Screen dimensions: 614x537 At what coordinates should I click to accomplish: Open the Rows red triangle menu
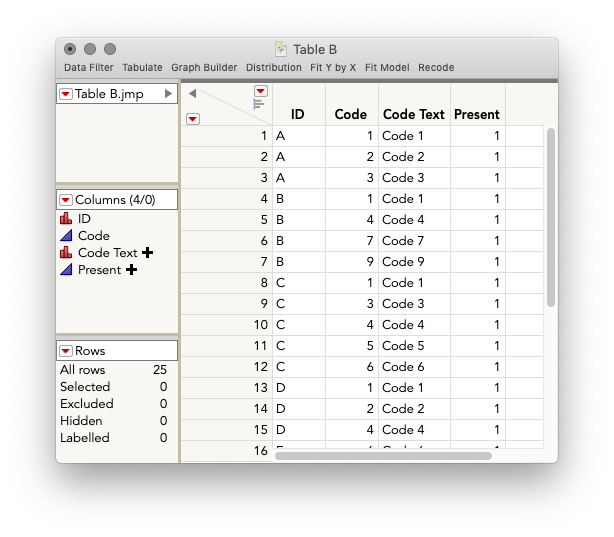66,351
